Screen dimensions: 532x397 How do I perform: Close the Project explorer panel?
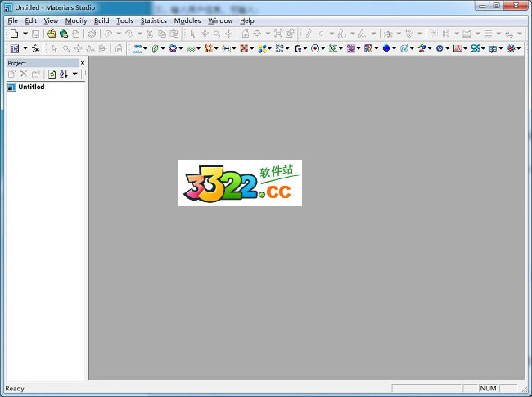point(82,62)
